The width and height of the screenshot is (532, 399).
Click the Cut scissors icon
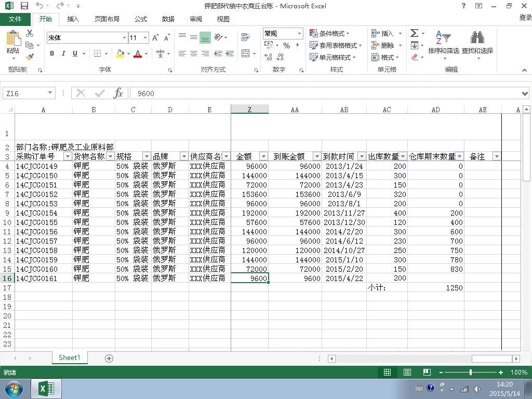[x=30, y=33]
